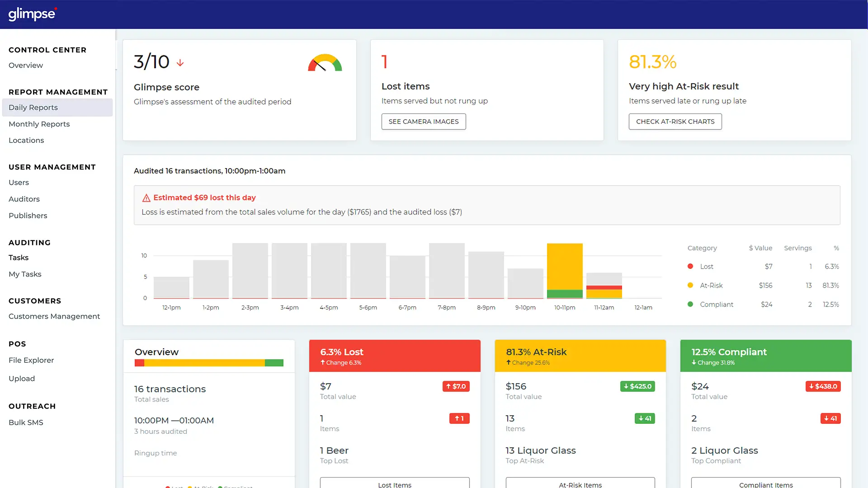Click the warning triangle icon on loss alert
Viewport: 868px width, 488px height.
tap(146, 198)
